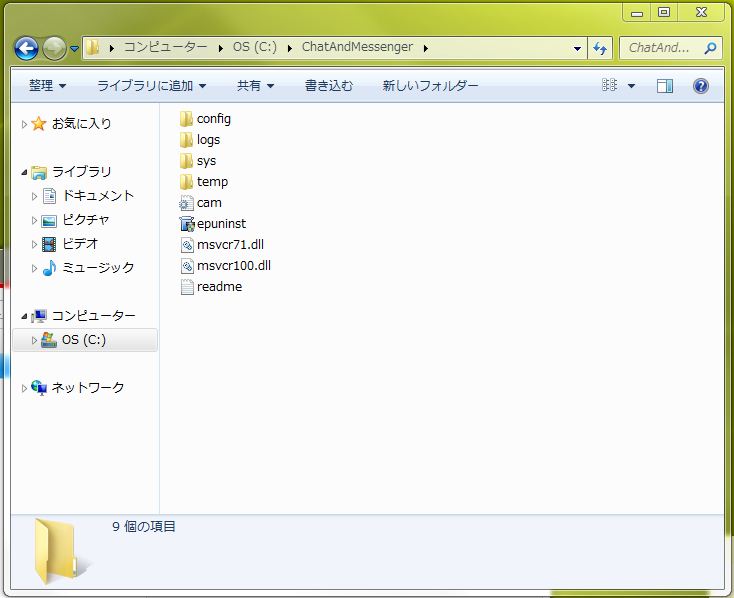Select the msvcr71.dll file

[229, 244]
